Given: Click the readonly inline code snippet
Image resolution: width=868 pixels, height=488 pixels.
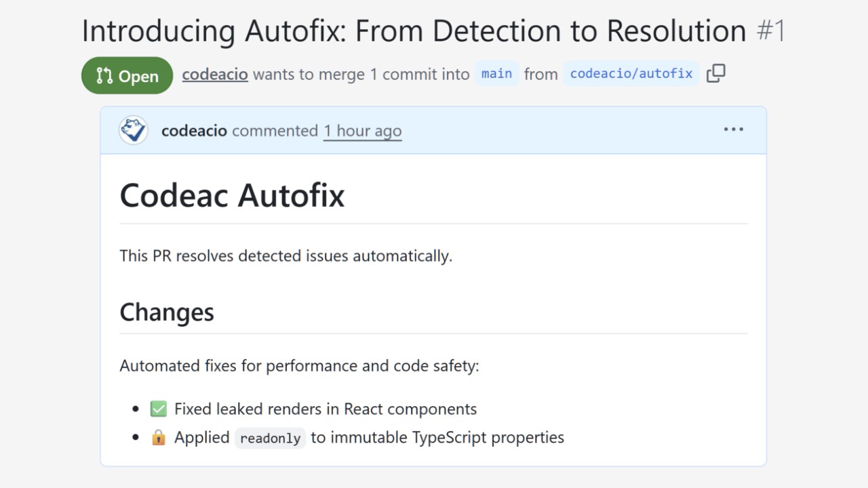Looking at the screenshot, I should click(270, 438).
